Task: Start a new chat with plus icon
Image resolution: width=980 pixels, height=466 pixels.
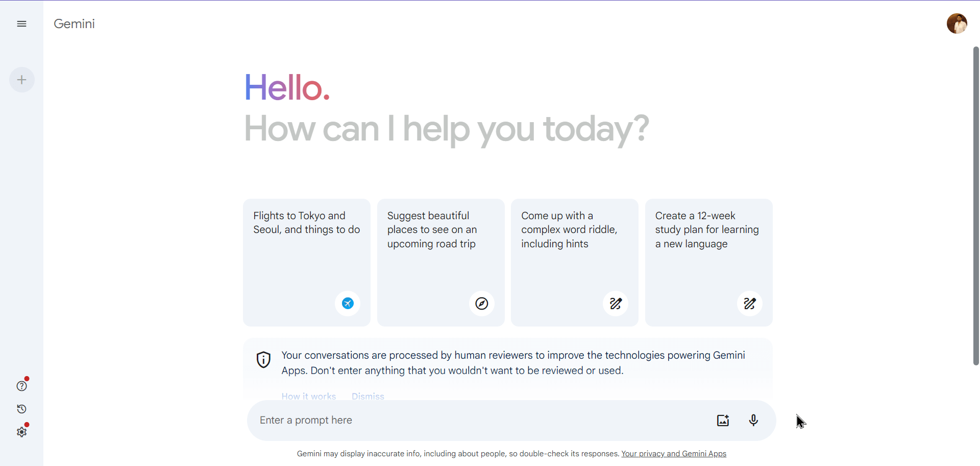Action: click(22, 80)
